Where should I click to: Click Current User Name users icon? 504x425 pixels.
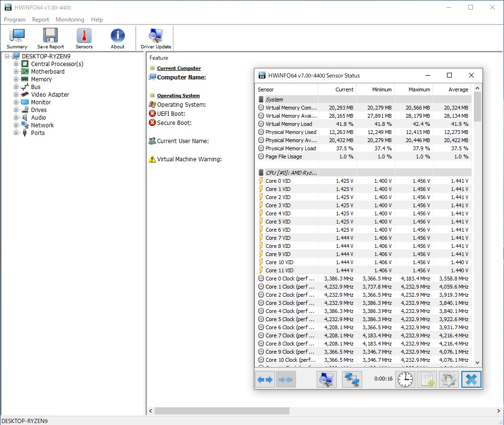click(x=152, y=141)
